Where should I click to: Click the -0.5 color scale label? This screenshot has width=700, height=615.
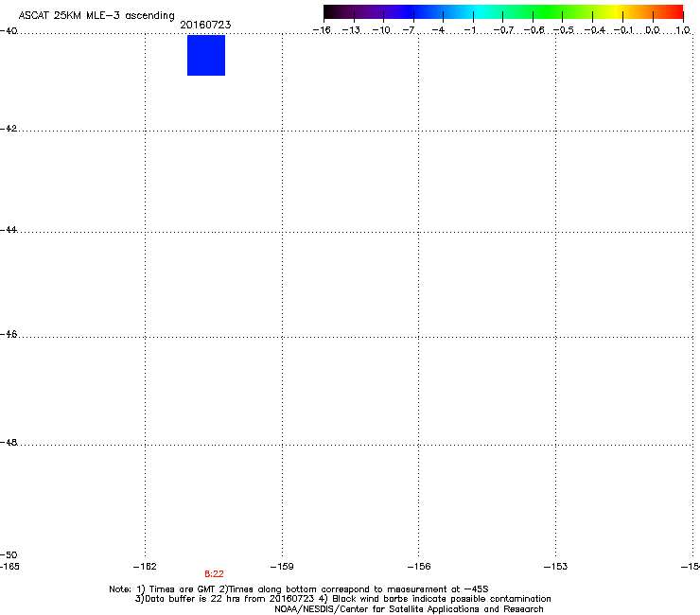point(564,30)
